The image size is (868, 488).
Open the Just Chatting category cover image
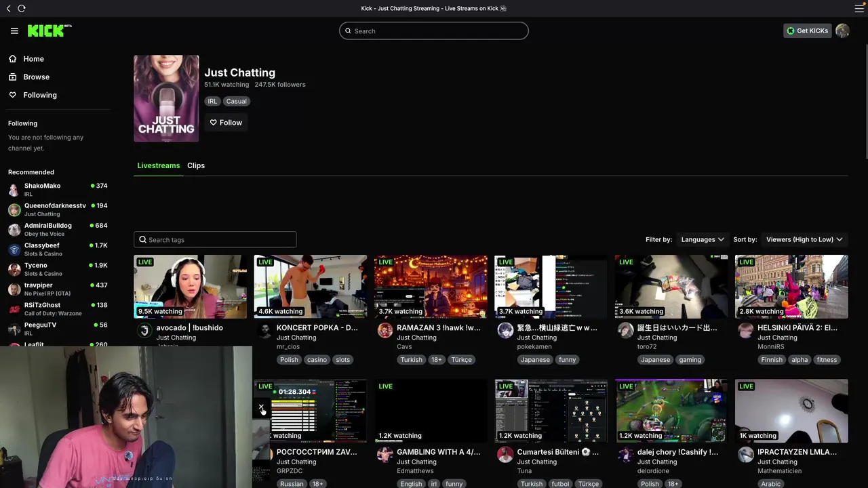(166, 98)
